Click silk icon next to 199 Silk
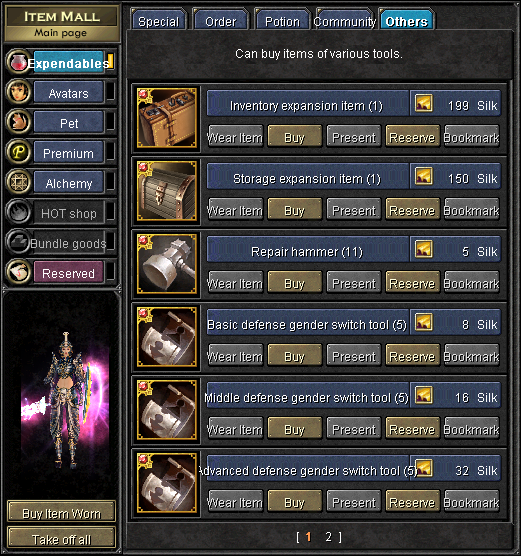This screenshot has width=521, height=556. [424, 103]
